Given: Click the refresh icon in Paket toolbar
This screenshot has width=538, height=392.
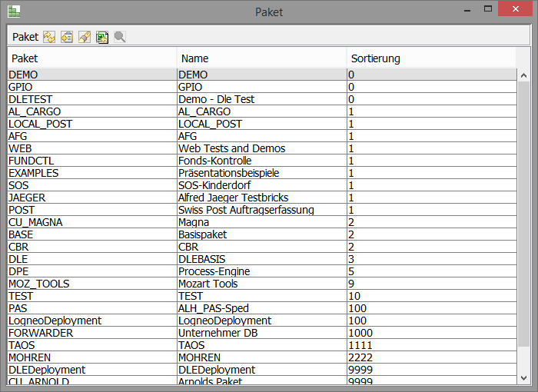Looking at the screenshot, I should pos(49,37).
